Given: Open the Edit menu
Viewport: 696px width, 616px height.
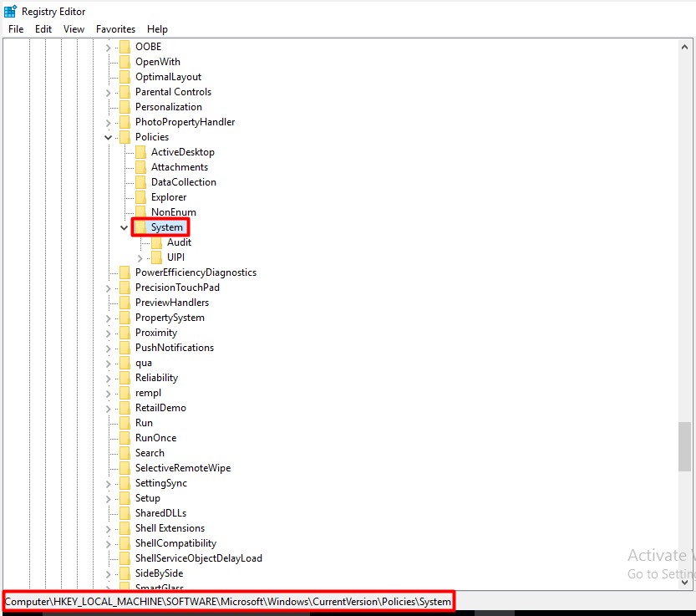Looking at the screenshot, I should click(x=43, y=29).
